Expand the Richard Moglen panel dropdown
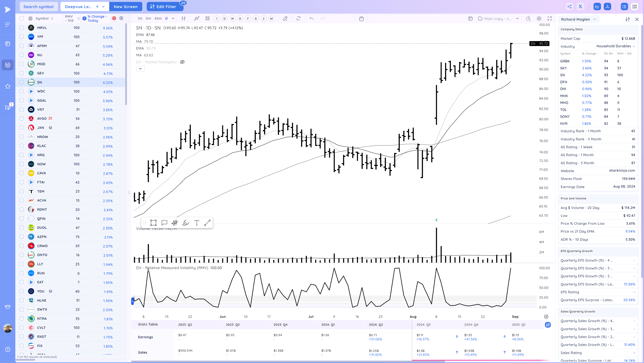Viewport: 644px width, 363px height. (x=595, y=19)
